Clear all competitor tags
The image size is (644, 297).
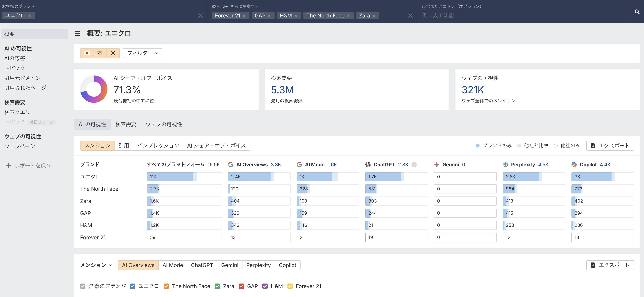click(410, 16)
